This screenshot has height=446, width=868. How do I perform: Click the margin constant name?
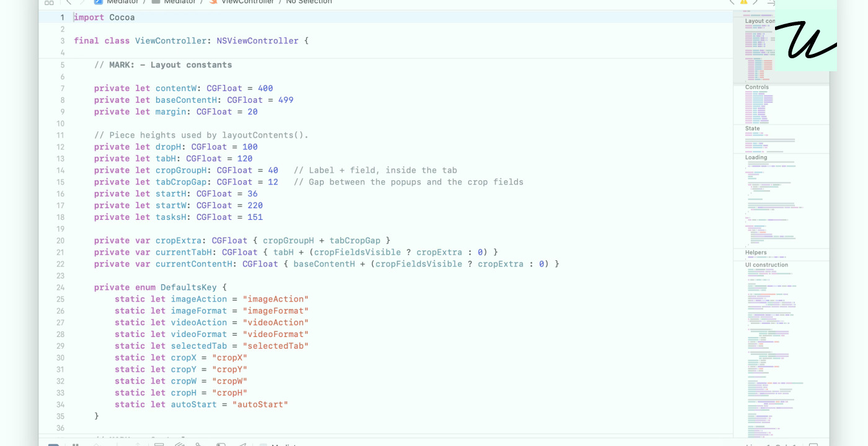click(171, 112)
